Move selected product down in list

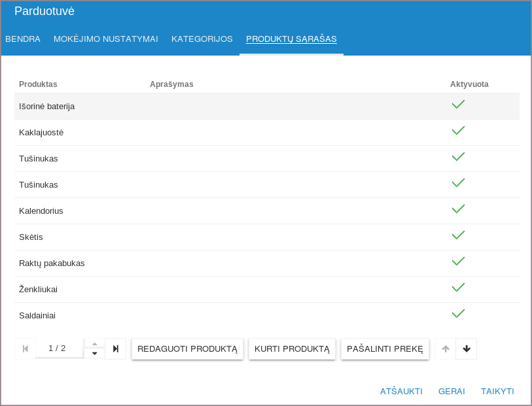click(467, 348)
